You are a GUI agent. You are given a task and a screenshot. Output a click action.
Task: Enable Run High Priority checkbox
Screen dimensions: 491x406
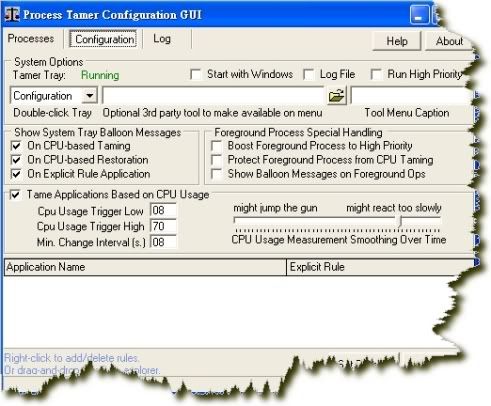click(376, 74)
